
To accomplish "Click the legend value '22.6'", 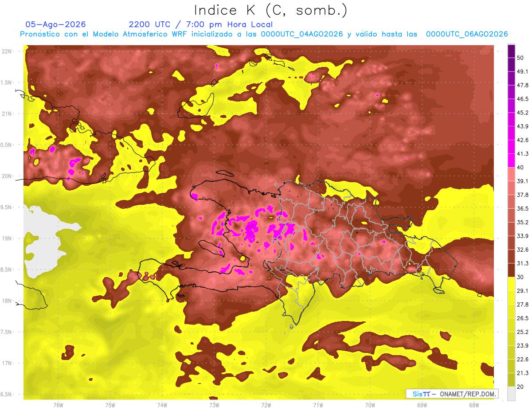I will pos(523,359).
